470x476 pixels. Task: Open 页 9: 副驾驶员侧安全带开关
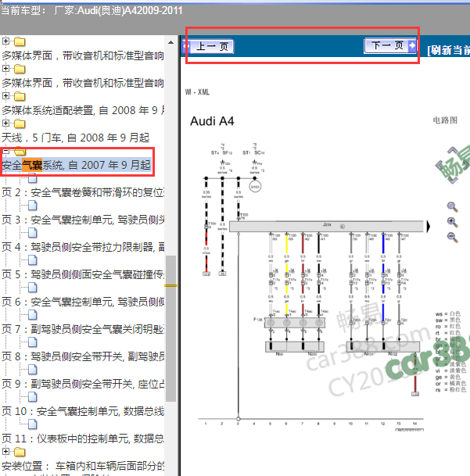tap(83, 384)
